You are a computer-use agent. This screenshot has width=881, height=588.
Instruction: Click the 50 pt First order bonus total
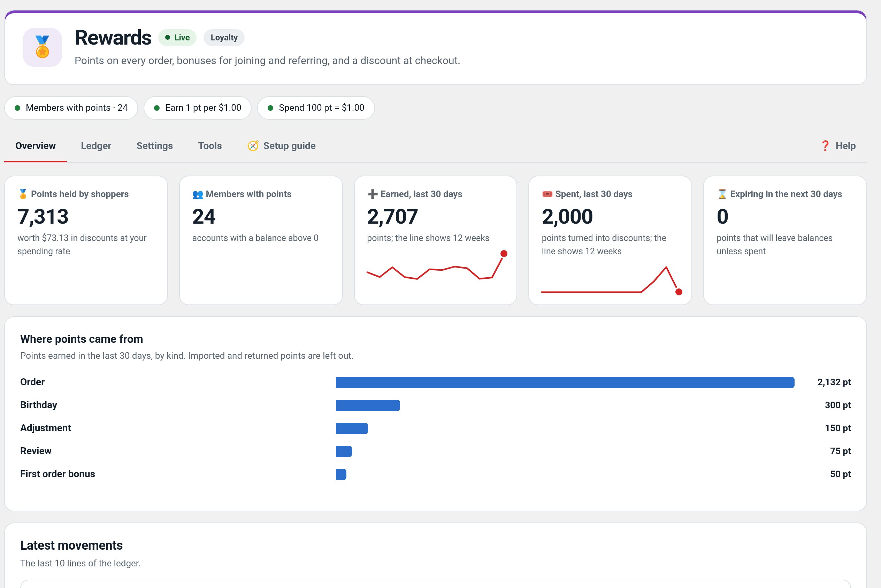point(841,474)
